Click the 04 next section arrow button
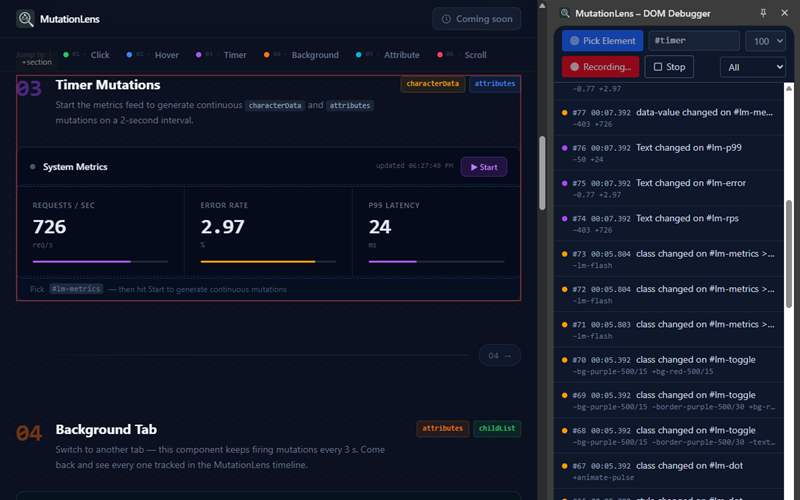 click(499, 356)
